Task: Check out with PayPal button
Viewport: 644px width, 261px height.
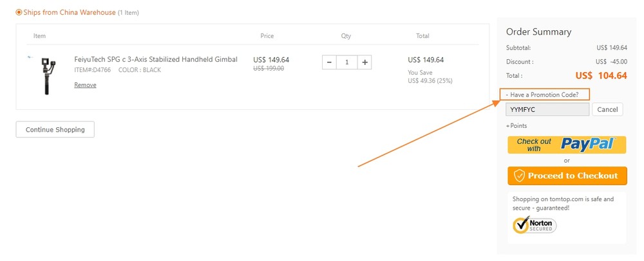Action: (x=567, y=145)
